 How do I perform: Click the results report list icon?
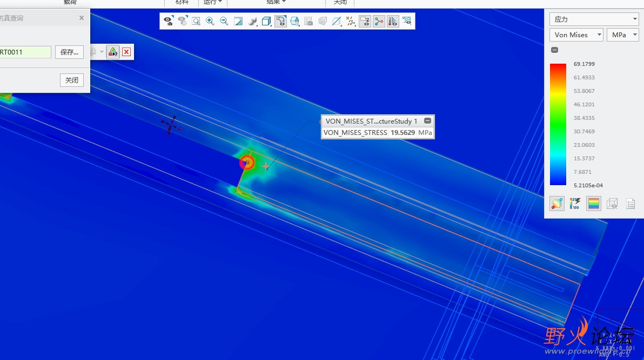[x=630, y=203]
